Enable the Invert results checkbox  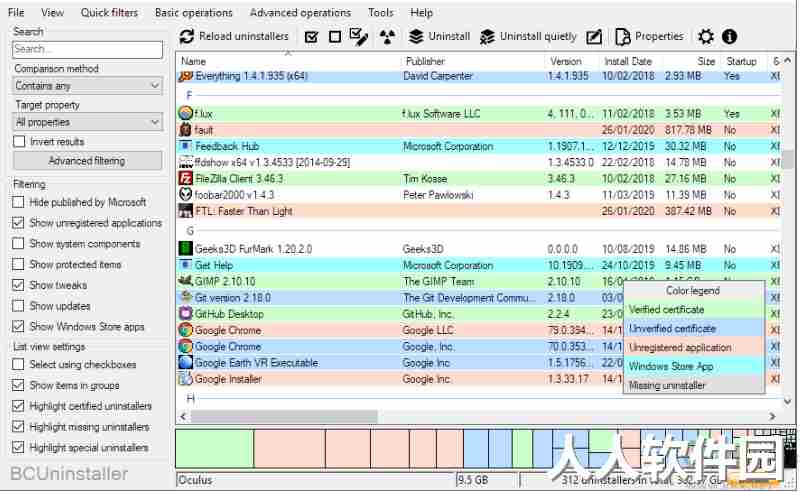tap(19, 141)
